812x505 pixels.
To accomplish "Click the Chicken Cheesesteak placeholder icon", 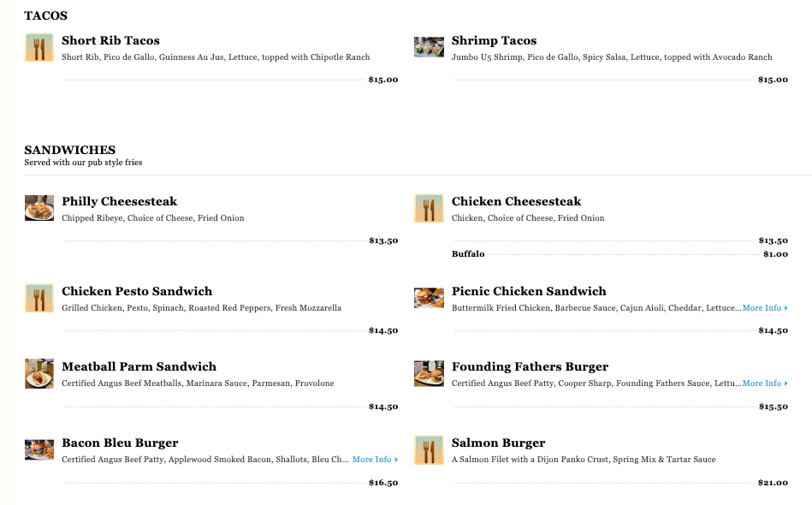I will 429,208.
